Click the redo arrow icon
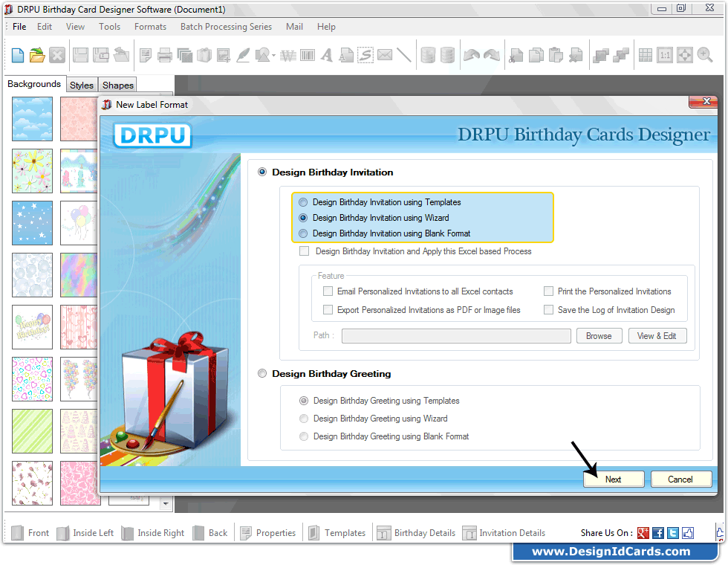 tap(492, 55)
